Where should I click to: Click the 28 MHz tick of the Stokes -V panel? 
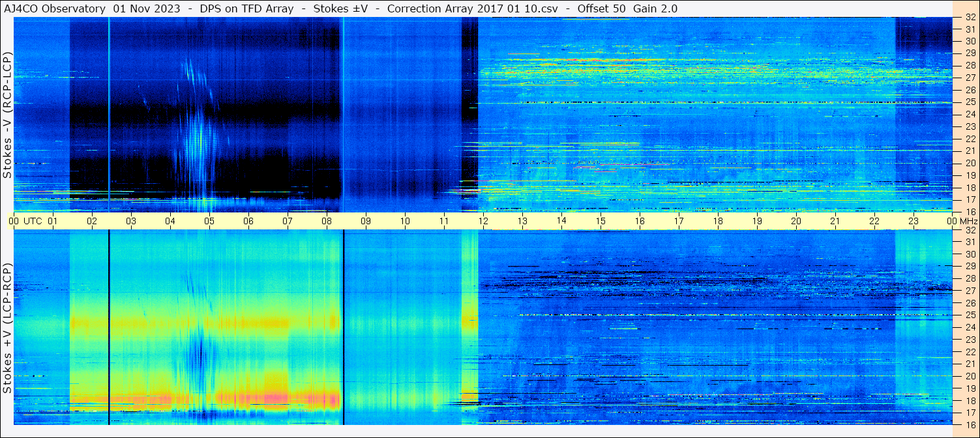click(x=970, y=65)
